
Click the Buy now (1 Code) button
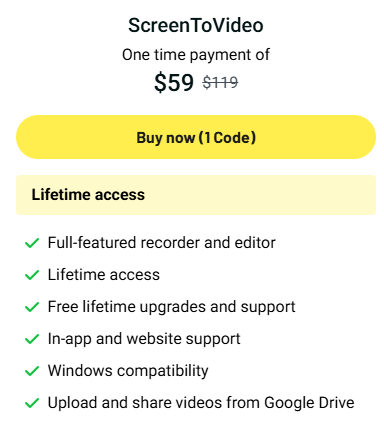[196, 137]
